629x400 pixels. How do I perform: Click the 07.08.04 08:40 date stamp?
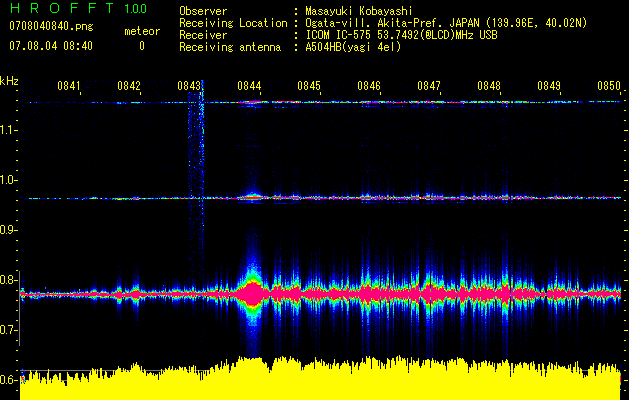tap(51, 46)
